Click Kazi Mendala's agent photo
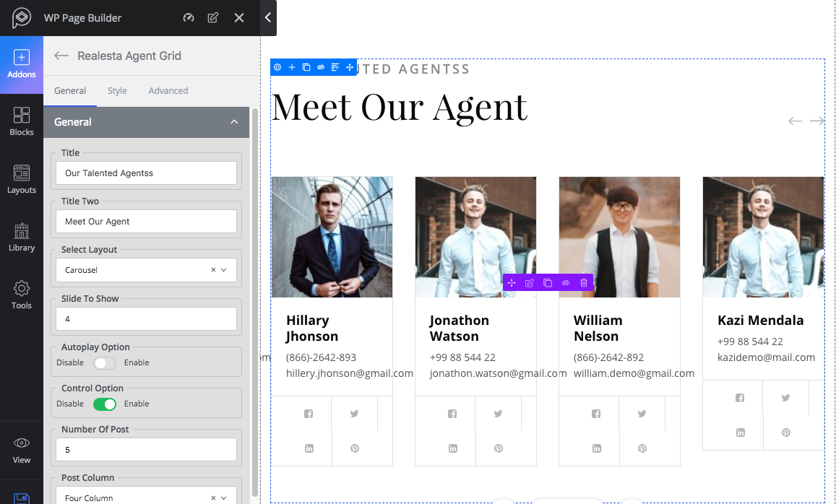This screenshot has height=504, width=836. (764, 237)
